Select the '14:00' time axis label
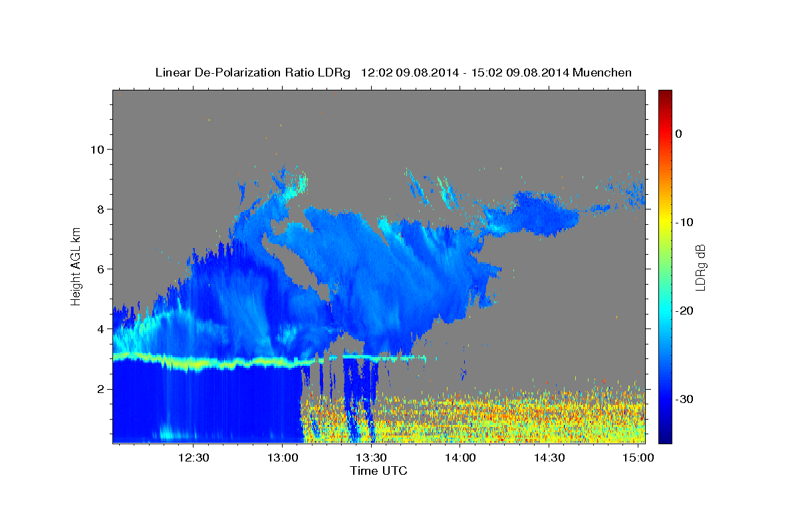The height and width of the screenshot is (532, 798). tap(460, 458)
